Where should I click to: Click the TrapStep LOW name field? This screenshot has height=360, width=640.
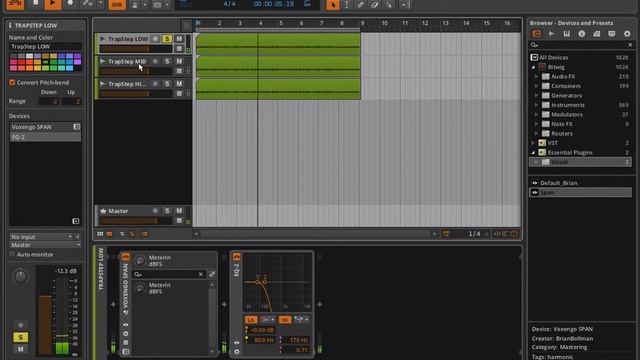pos(45,47)
